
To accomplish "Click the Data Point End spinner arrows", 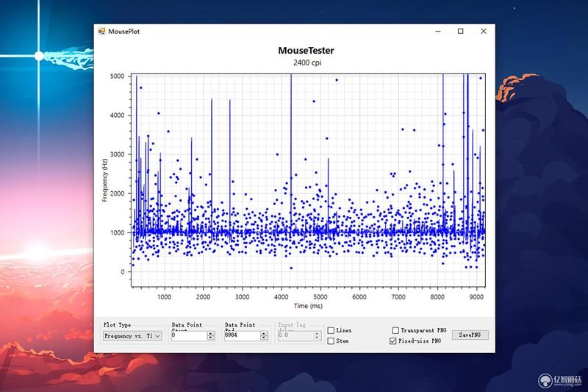I will click(264, 335).
